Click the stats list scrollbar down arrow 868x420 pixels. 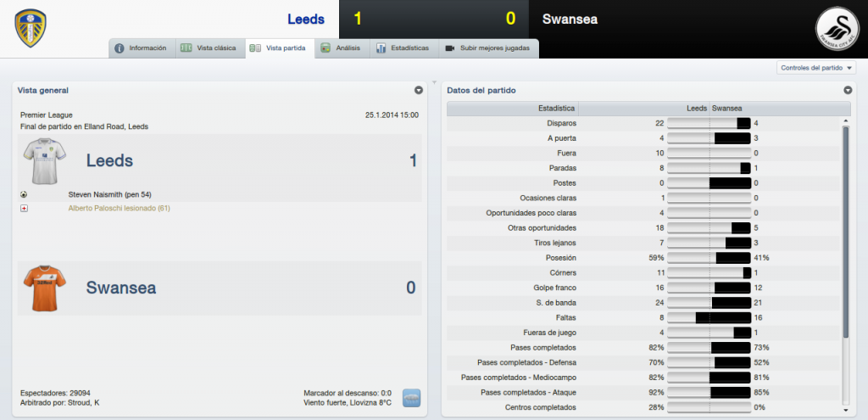point(845,410)
